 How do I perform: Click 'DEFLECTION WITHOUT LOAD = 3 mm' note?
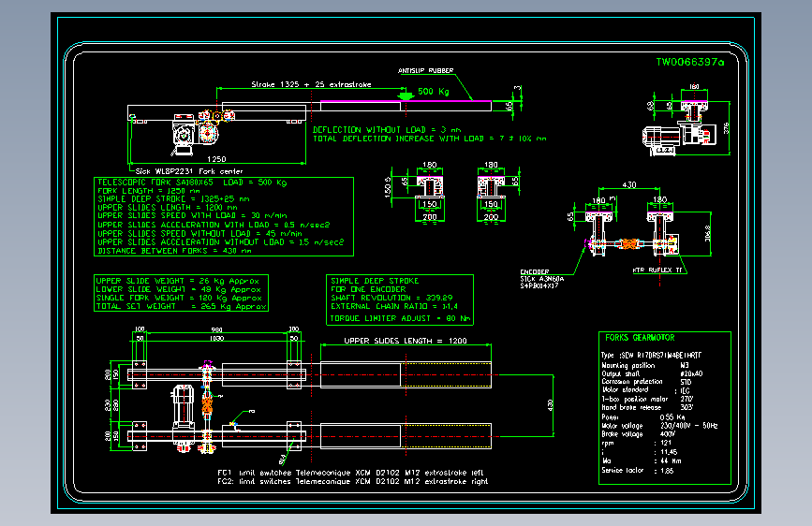tap(387, 130)
